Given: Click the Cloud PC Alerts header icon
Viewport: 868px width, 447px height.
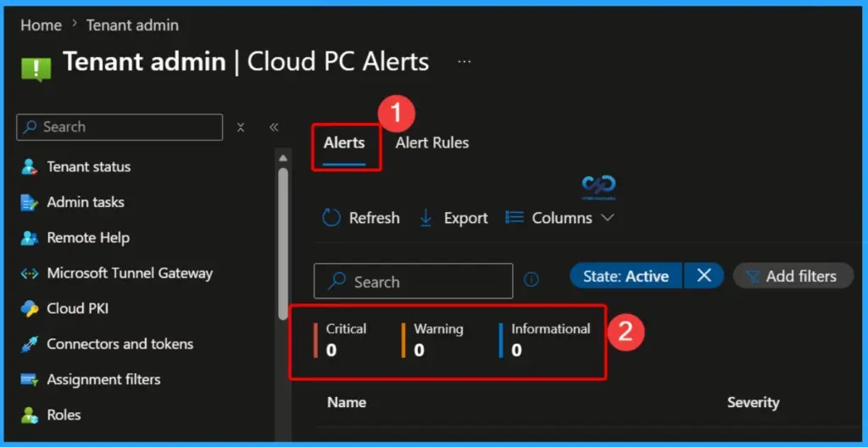Looking at the screenshot, I should point(36,69).
